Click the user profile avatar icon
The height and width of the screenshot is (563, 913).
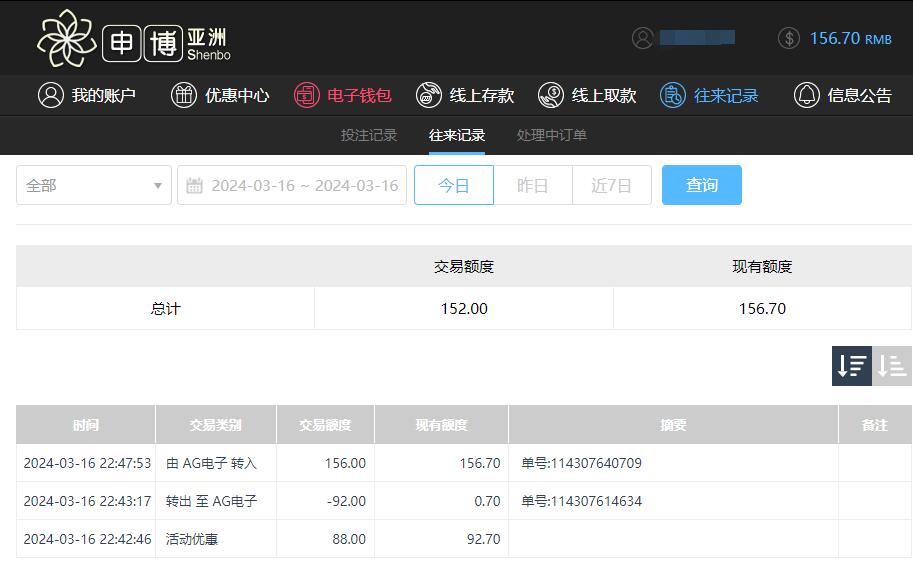643,38
